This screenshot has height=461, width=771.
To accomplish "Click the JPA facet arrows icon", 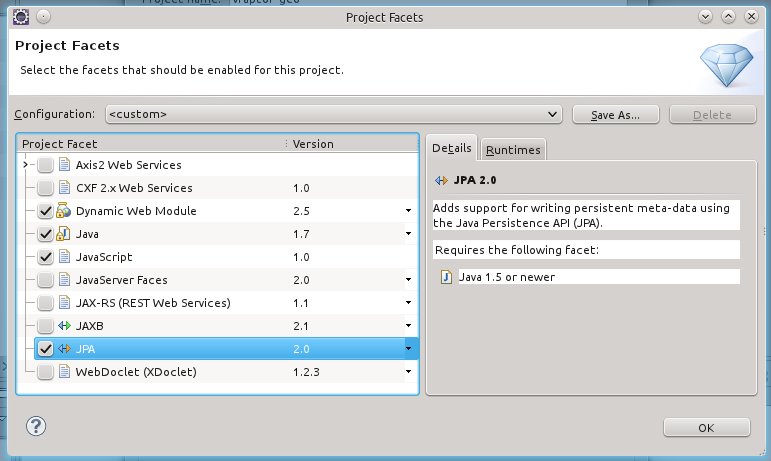I will [x=64, y=348].
